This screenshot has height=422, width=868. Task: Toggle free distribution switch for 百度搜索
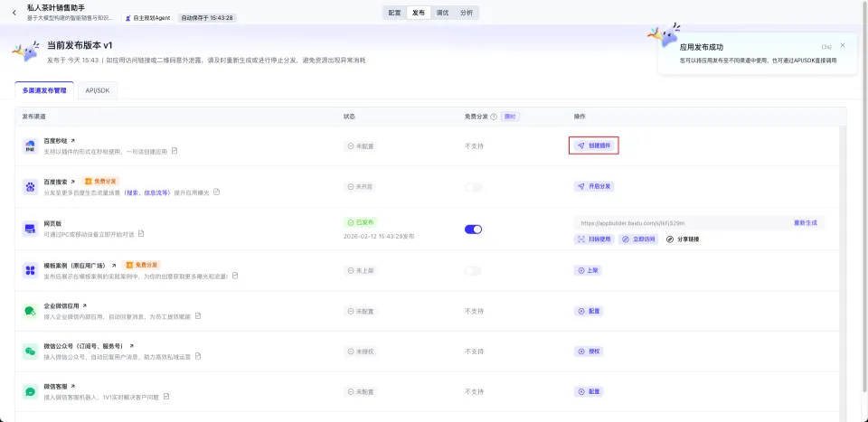tap(473, 187)
